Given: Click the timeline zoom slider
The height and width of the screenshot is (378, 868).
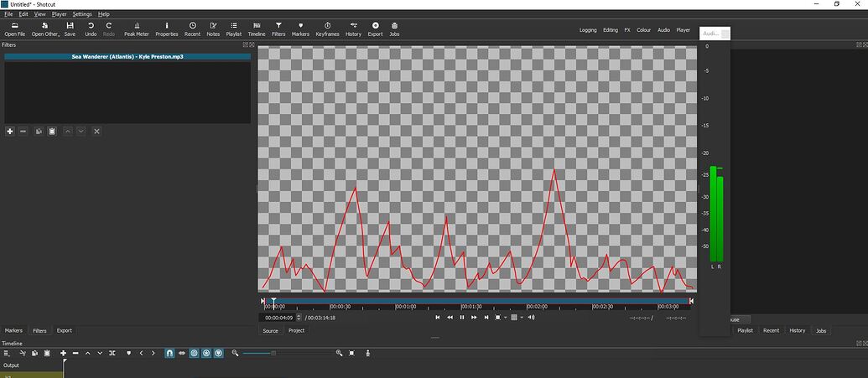Looking at the screenshot, I should point(288,353).
